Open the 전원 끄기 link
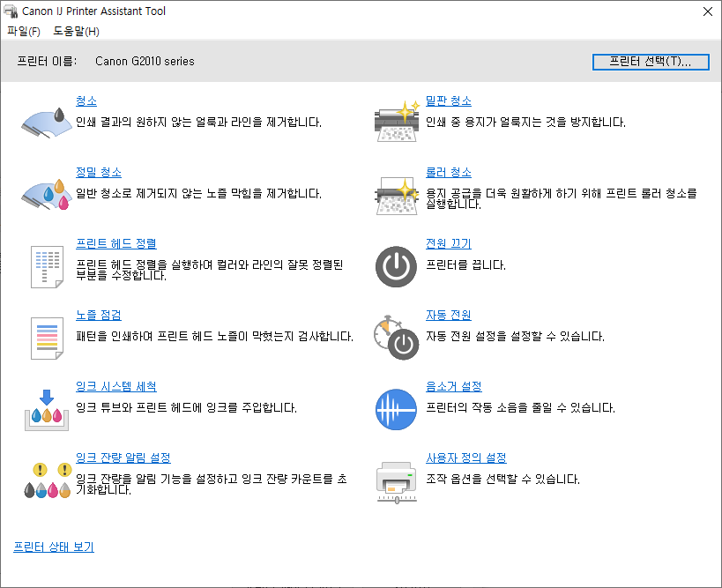The width and height of the screenshot is (722, 588). (449, 243)
